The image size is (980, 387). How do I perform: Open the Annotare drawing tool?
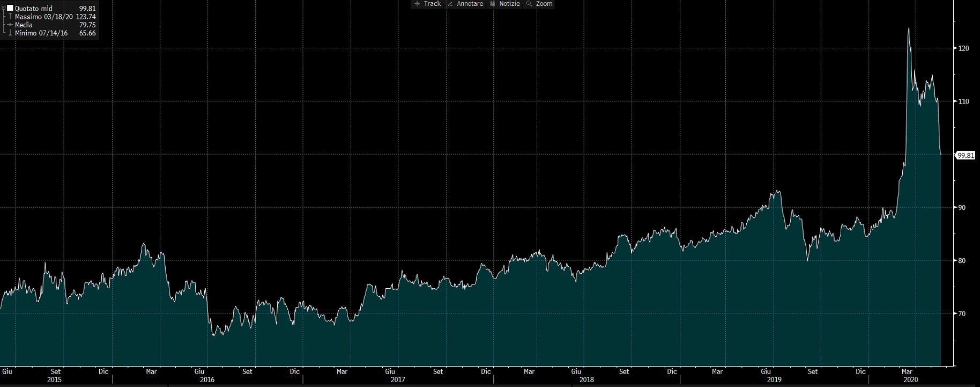click(465, 4)
